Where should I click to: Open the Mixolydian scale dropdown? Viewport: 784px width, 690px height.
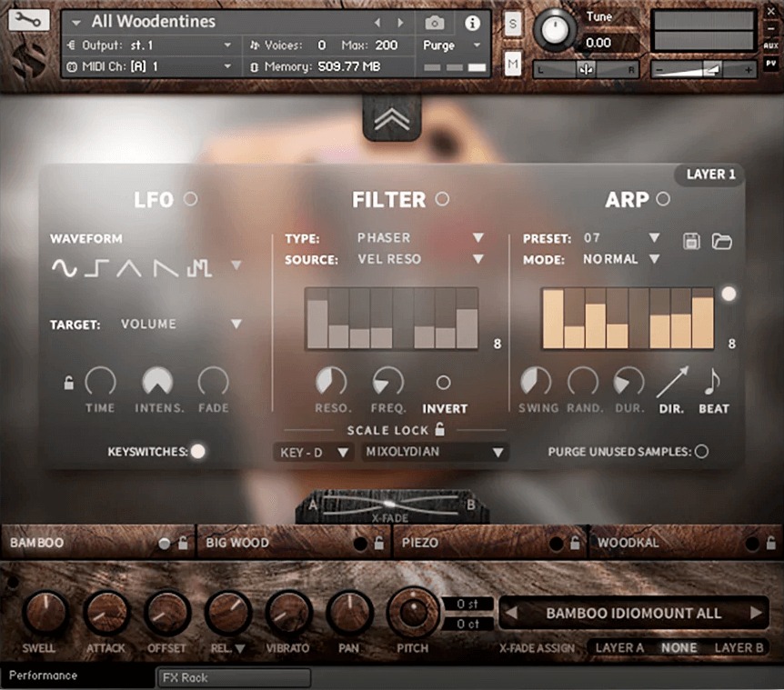click(435, 452)
